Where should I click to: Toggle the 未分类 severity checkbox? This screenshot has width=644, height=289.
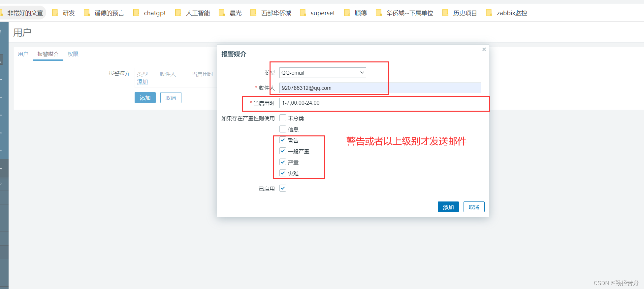(x=283, y=118)
